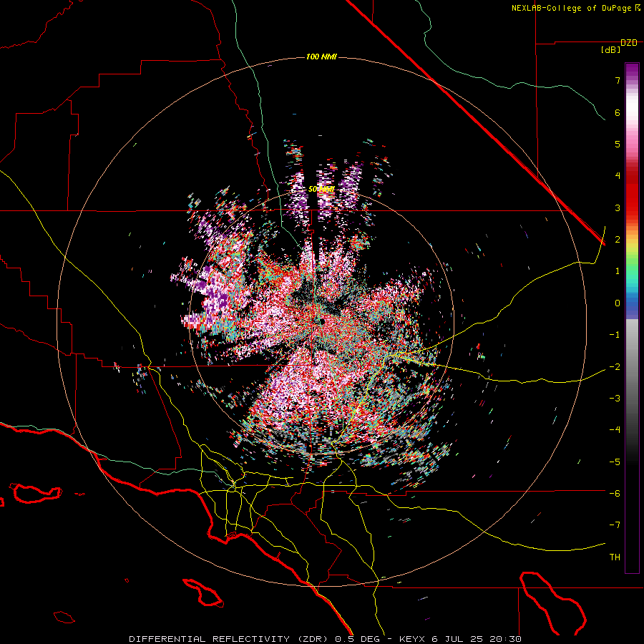Click the 7 value on color scale
The height and width of the screenshot is (644, 644).
pos(618,80)
